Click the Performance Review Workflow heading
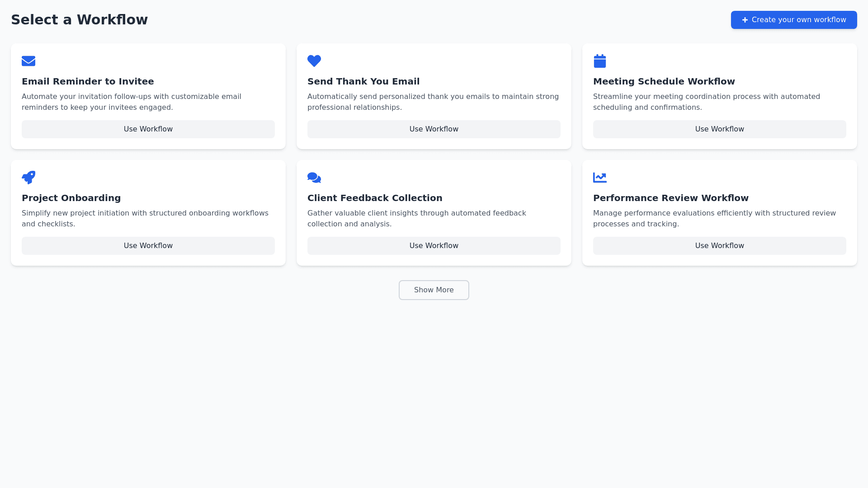The height and width of the screenshot is (488, 868). pos(670,198)
